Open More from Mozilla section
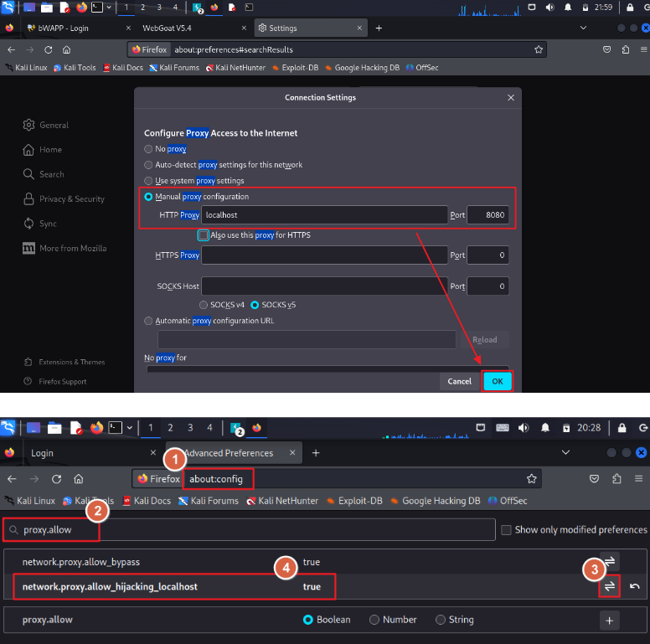This screenshot has height=644, width=650. click(64, 248)
